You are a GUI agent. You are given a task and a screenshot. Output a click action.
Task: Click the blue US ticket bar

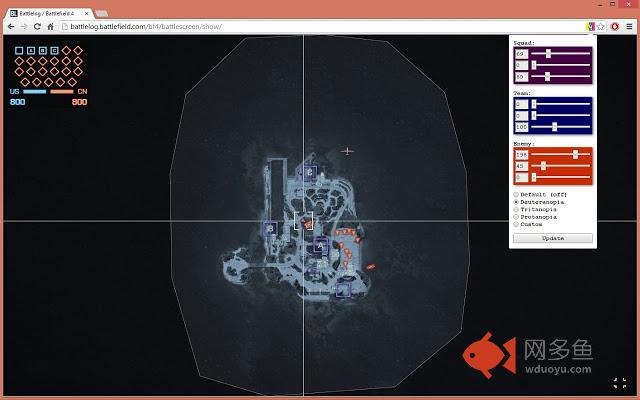click(x=35, y=91)
